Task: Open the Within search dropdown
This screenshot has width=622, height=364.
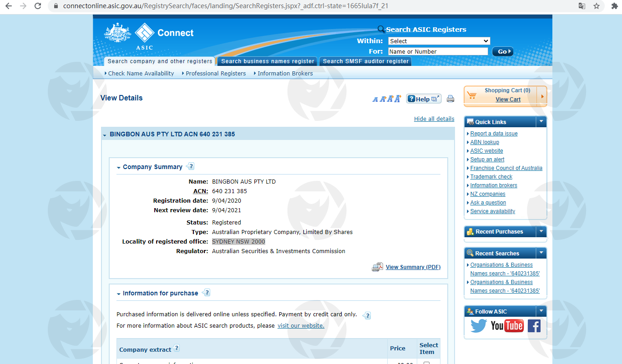Action: pos(439,41)
